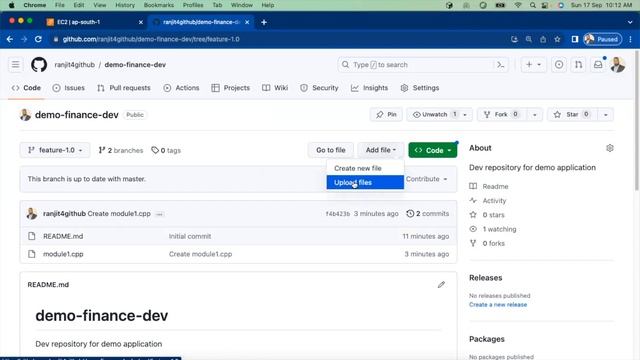Bookmark this page with the star icon
This screenshot has width=640, height=360.
pos(557,39)
